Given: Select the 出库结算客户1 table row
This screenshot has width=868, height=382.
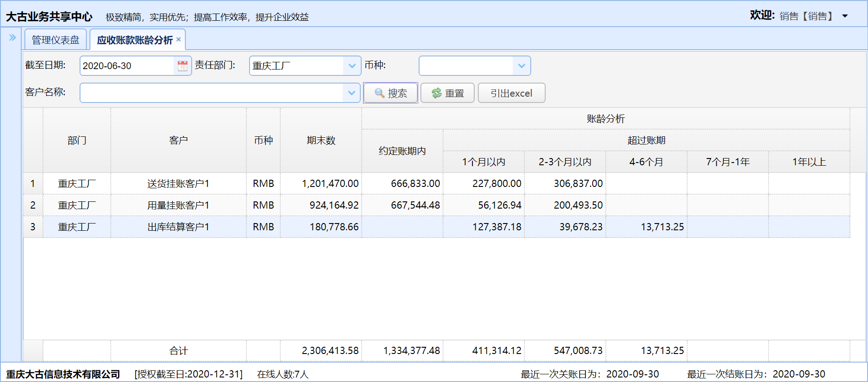Looking at the screenshot, I should [178, 227].
